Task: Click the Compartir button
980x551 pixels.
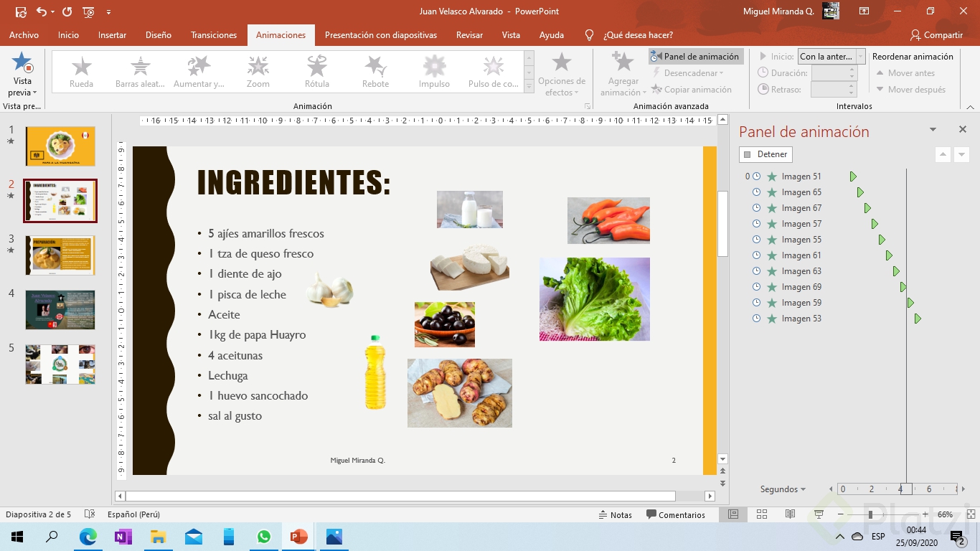Action: [936, 35]
